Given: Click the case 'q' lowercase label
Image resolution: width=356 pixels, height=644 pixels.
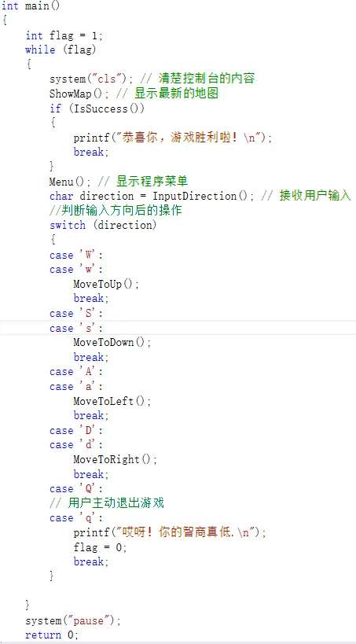Looking at the screenshot, I should point(76,518).
